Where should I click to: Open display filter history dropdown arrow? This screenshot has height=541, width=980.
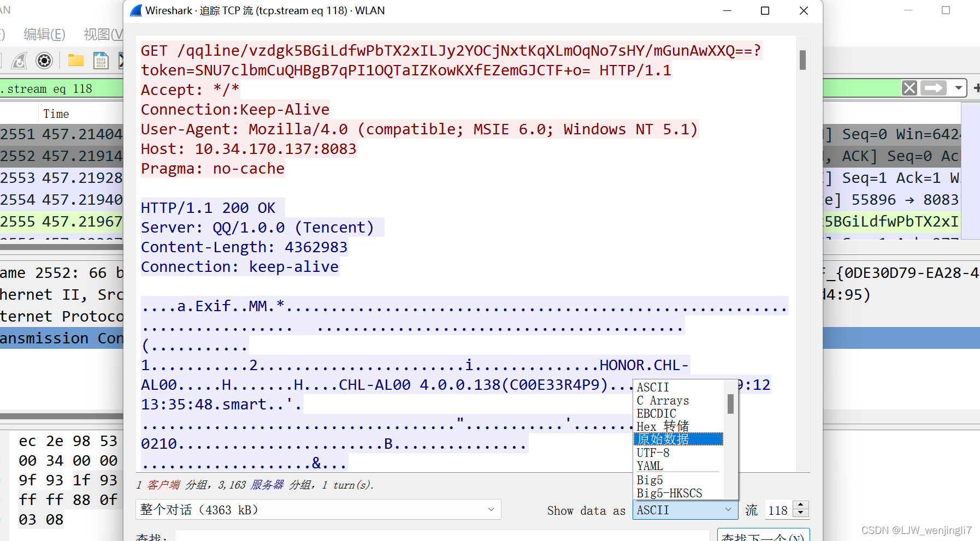tap(958, 88)
